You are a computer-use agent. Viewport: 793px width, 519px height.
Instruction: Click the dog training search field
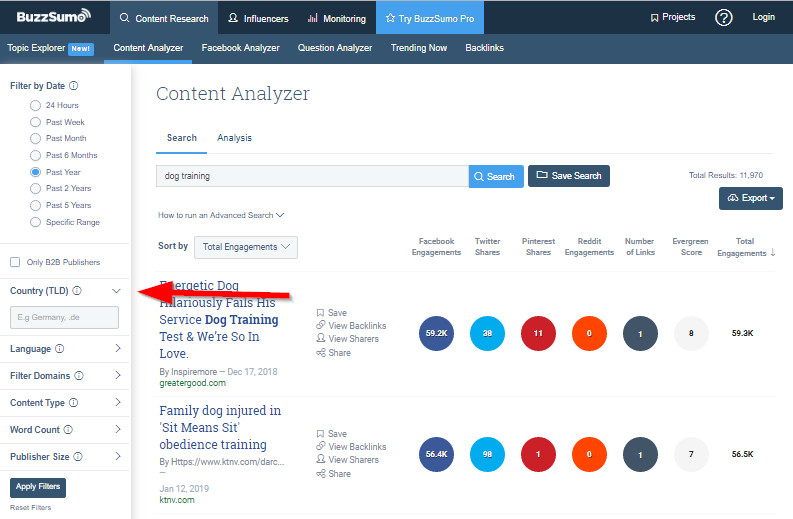(x=313, y=176)
